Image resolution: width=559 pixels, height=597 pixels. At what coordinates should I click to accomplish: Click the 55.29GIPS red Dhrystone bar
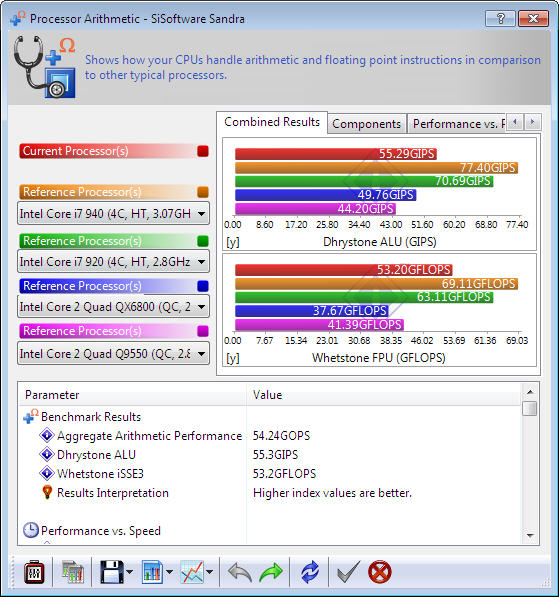click(336, 154)
